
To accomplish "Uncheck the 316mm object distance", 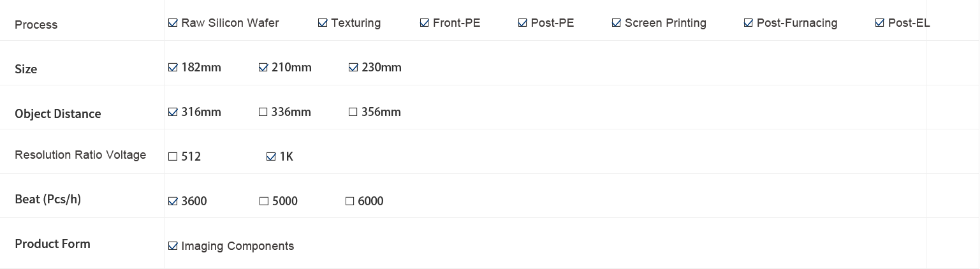I will pyautogui.click(x=173, y=112).
